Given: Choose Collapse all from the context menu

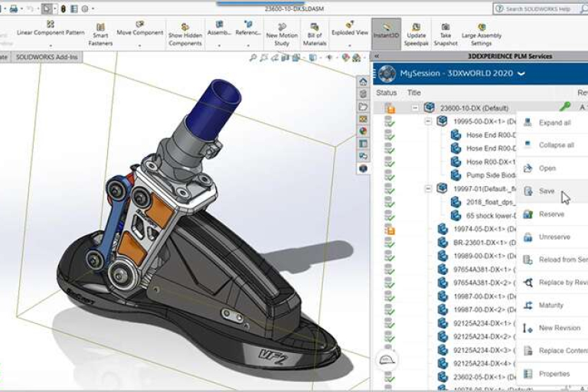Looking at the screenshot, I should (552, 145).
